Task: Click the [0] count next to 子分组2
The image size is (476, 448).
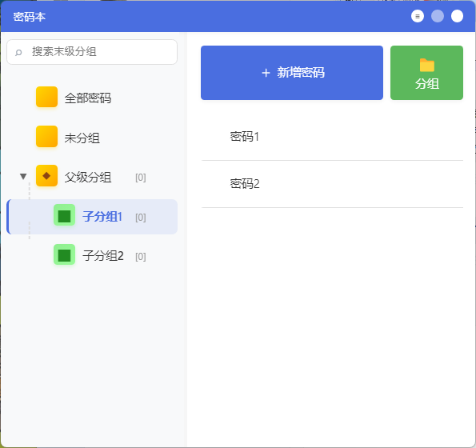Action: tap(141, 257)
